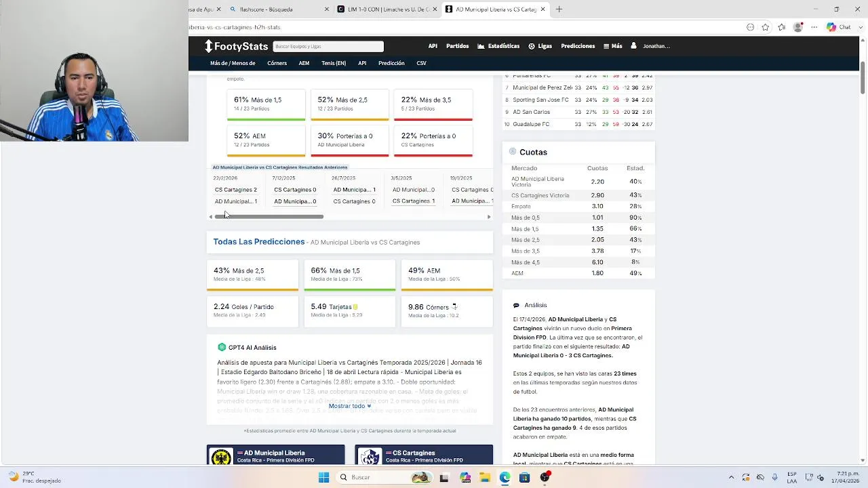This screenshot has height=488, width=868.
Task: Click the yellow card icon beside Tarjetas
Action: click(x=355, y=307)
